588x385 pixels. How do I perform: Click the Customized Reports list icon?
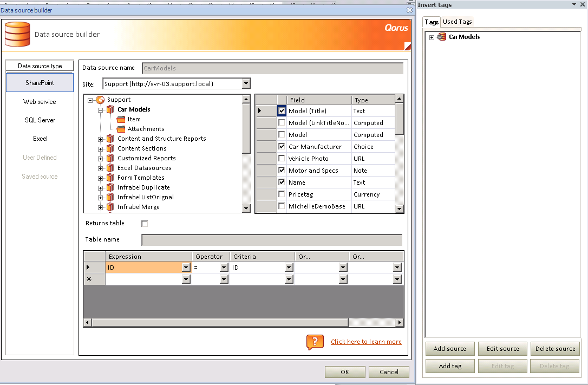[x=110, y=158]
